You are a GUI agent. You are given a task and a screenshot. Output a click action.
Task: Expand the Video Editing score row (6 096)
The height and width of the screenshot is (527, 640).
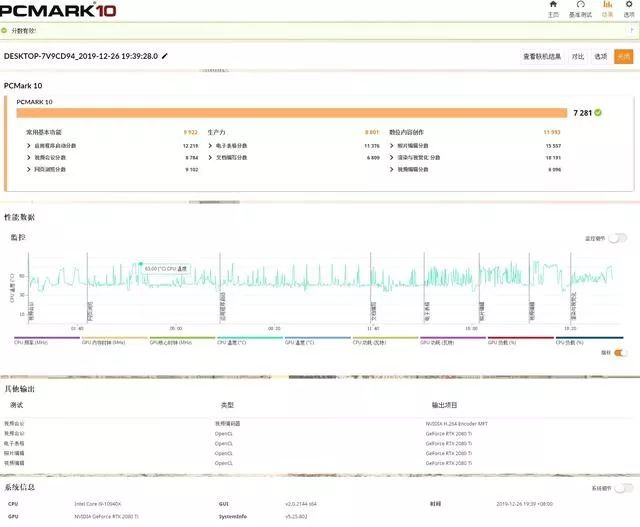[x=476, y=169]
